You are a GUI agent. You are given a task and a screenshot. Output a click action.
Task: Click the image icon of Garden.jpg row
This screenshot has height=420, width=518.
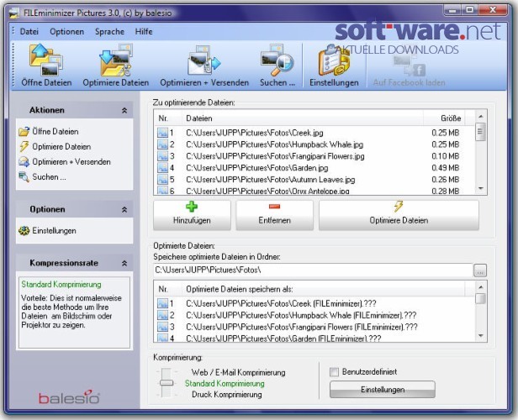[x=162, y=168]
